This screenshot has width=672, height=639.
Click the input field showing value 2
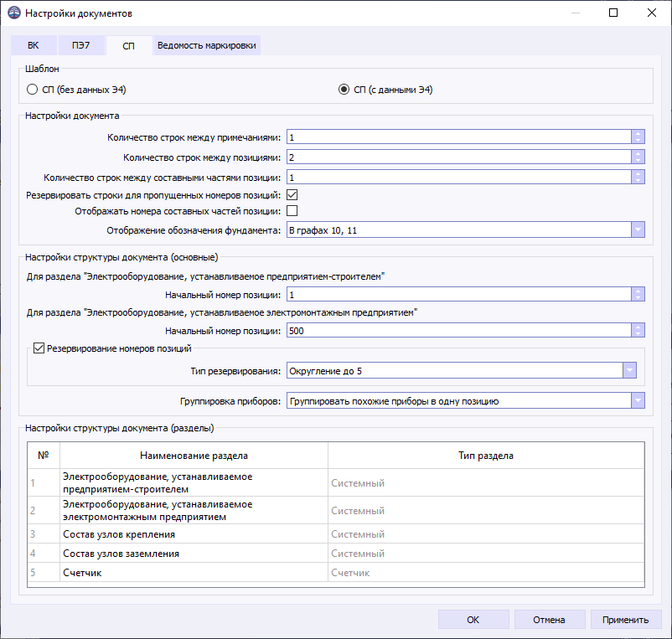pyautogui.click(x=461, y=156)
